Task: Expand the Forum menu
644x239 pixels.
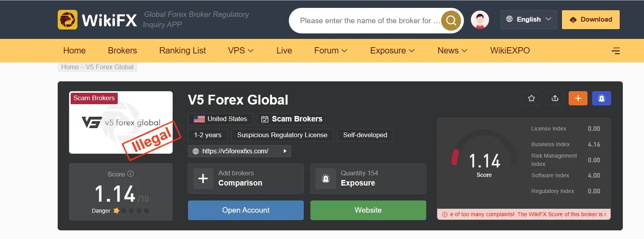Action: point(330,50)
